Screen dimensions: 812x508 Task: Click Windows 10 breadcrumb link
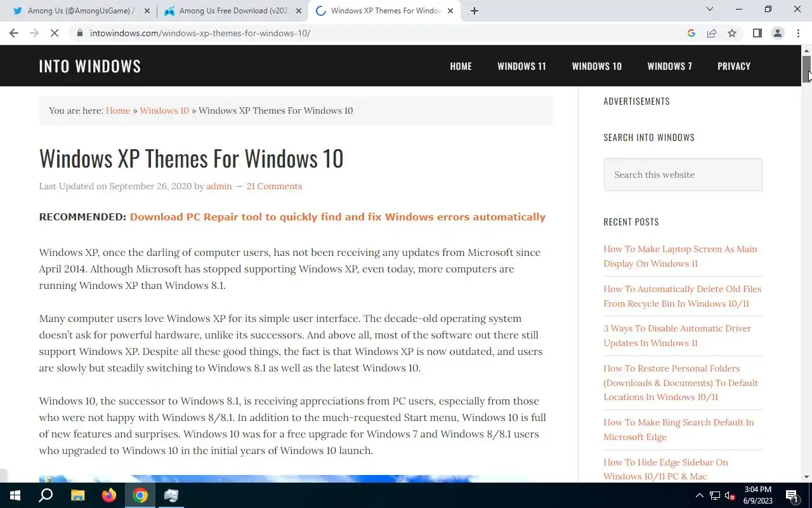click(164, 110)
